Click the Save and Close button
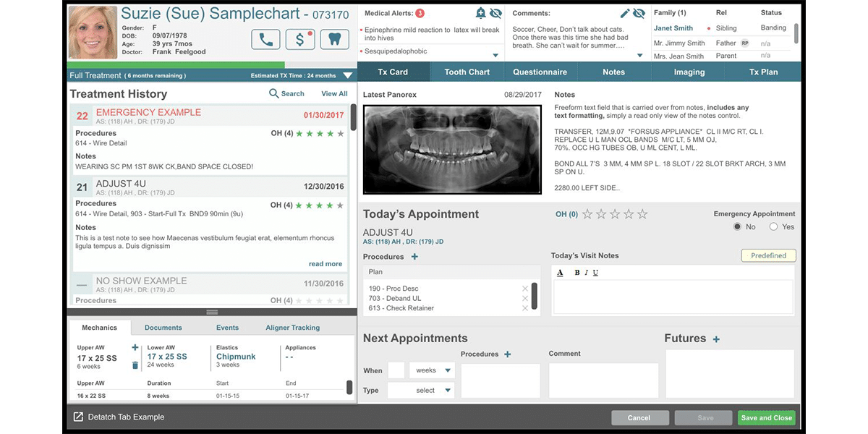Image resolution: width=868 pixels, height=434 pixels. 766,417
